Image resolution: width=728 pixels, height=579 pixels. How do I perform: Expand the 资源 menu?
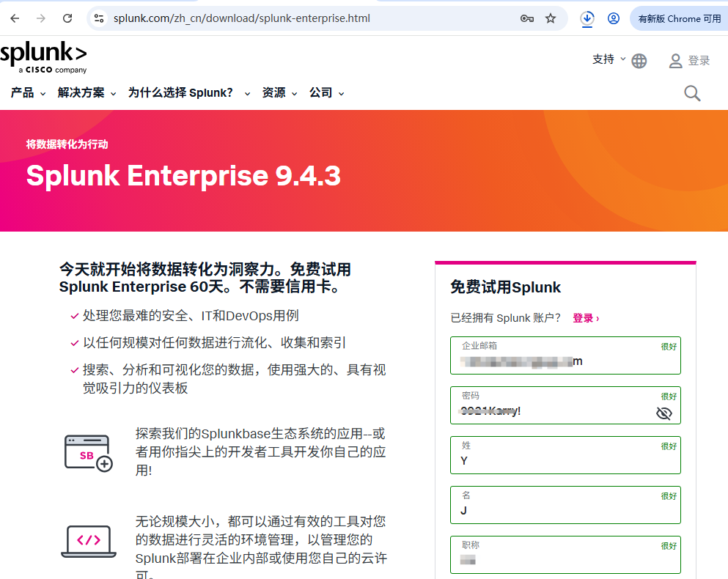[279, 93]
